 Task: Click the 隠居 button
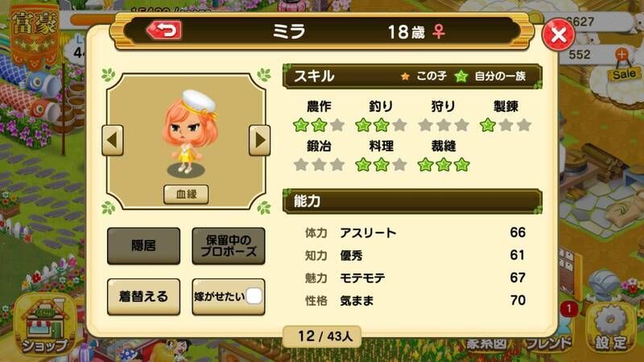[x=144, y=246]
